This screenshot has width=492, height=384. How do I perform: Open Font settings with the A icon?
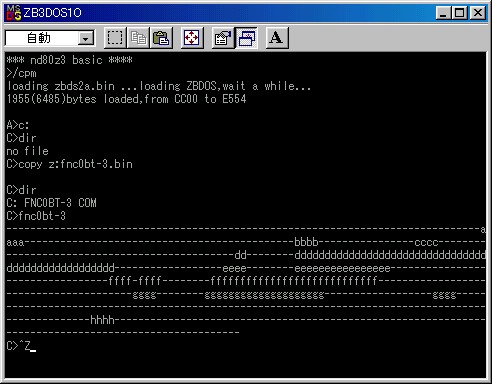(277, 38)
